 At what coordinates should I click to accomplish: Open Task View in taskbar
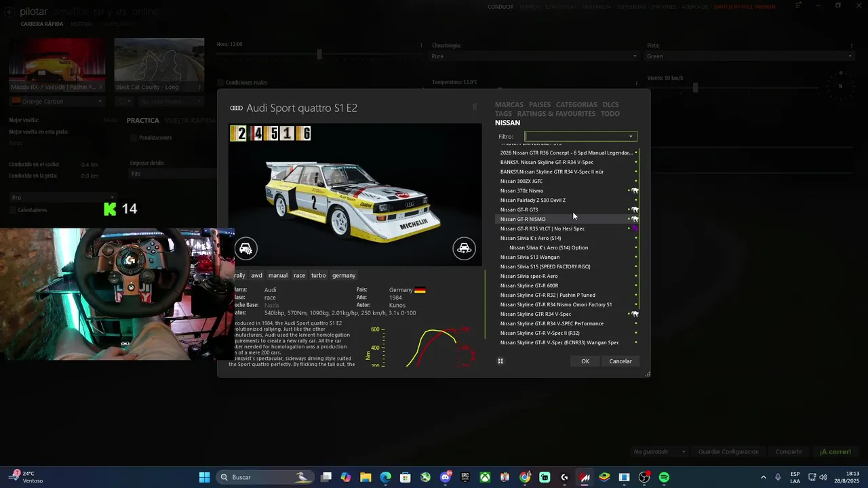(326, 477)
